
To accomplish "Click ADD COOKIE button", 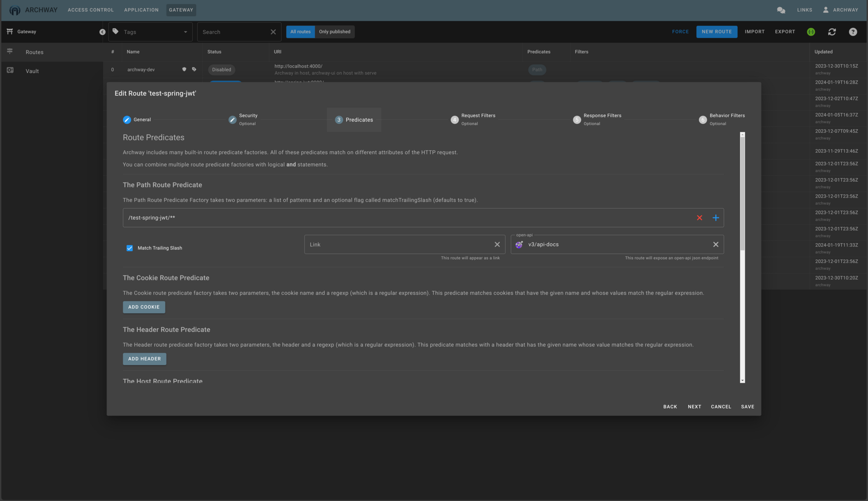I will (144, 307).
